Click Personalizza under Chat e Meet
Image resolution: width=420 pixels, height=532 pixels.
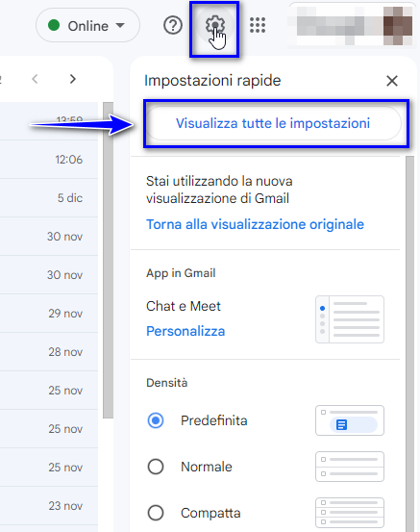[x=185, y=331]
